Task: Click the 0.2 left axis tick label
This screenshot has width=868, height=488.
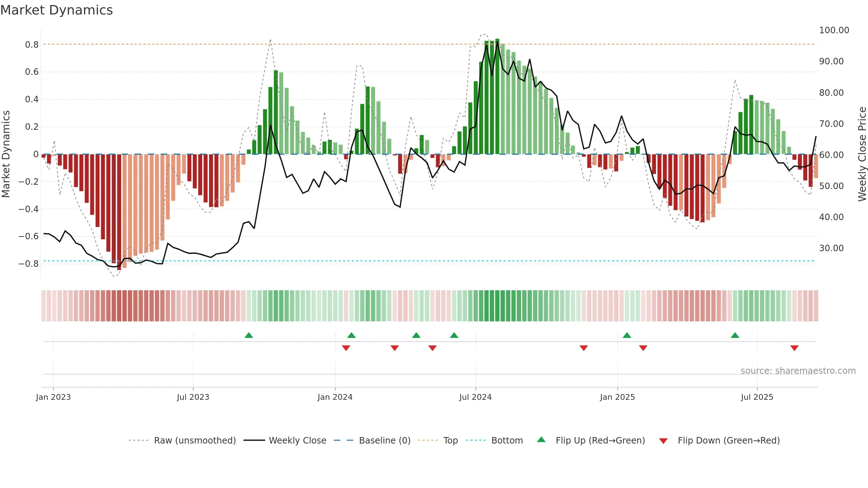Action: click(32, 127)
